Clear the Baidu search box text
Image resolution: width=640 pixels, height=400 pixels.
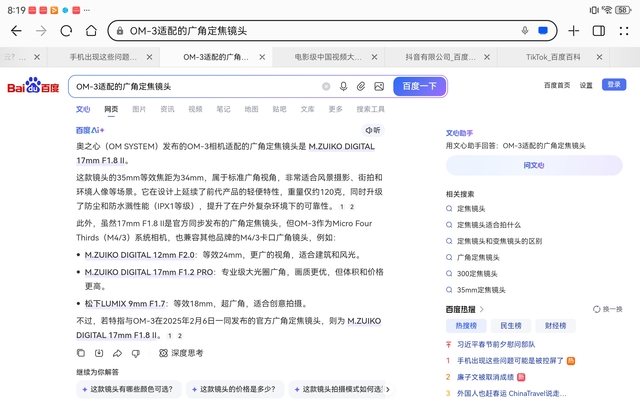[x=326, y=87]
